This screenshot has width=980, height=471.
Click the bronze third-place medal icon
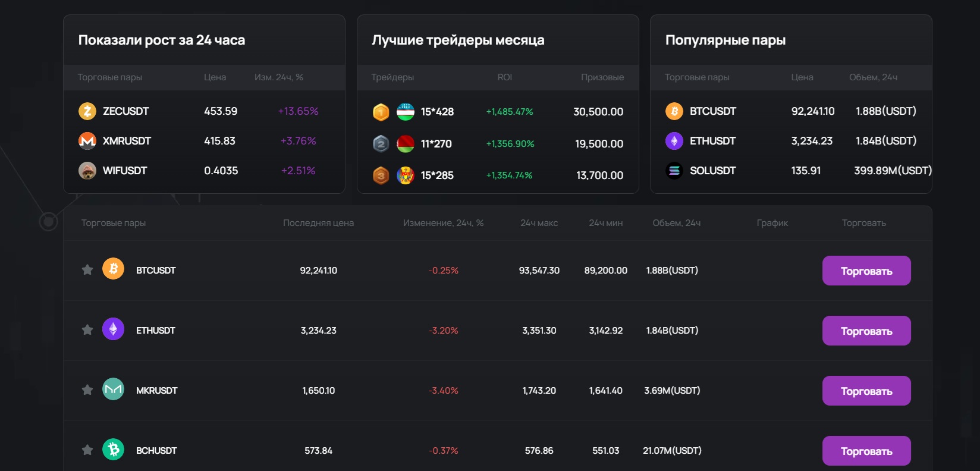tap(381, 175)
